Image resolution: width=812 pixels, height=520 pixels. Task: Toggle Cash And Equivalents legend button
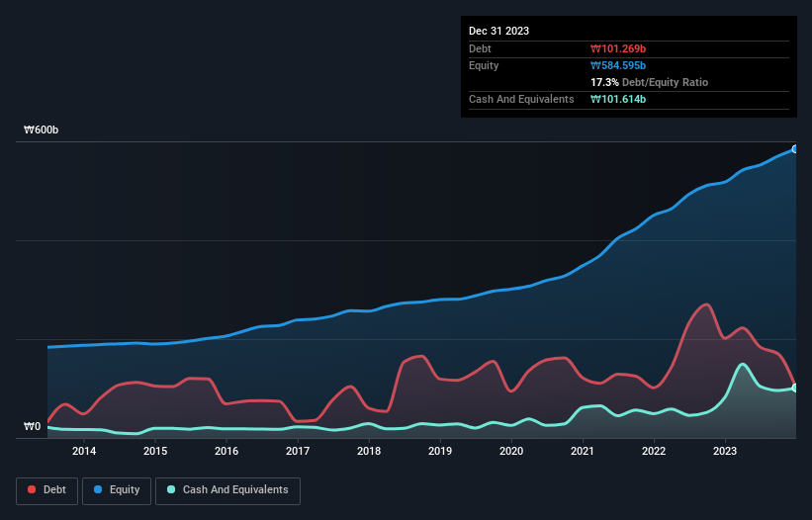(227, 490)
